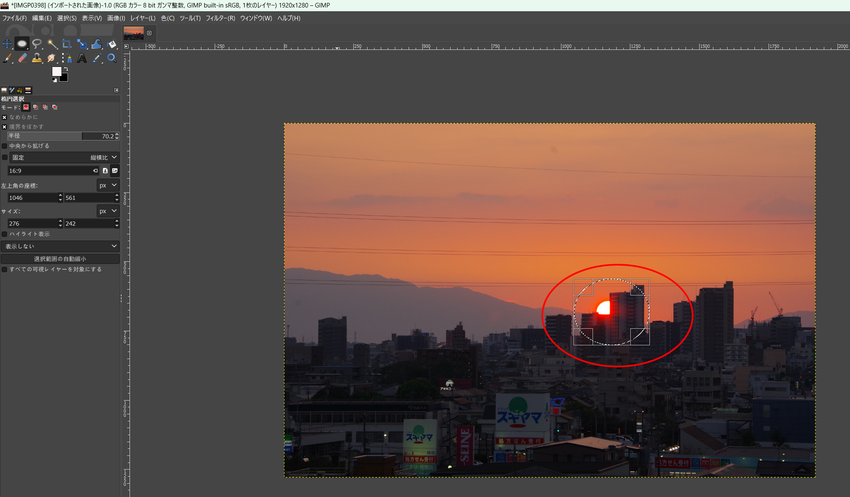Screen dimensions: 850x497
Task: Set mode to add to selection
Action: (36, 107)
